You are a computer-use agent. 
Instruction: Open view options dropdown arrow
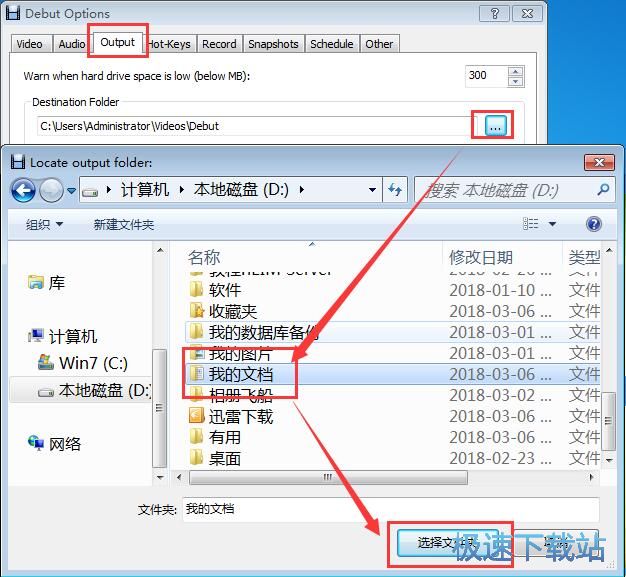553,224
